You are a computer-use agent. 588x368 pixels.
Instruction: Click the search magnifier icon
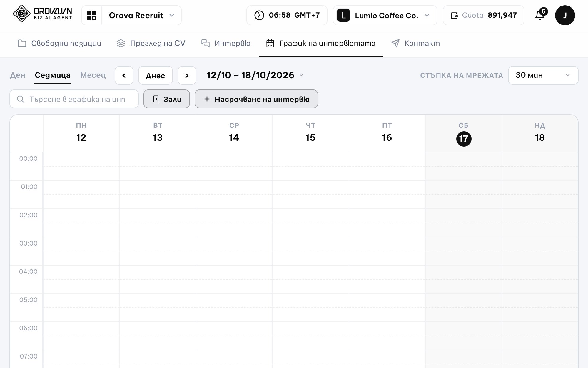click(20, 99)
